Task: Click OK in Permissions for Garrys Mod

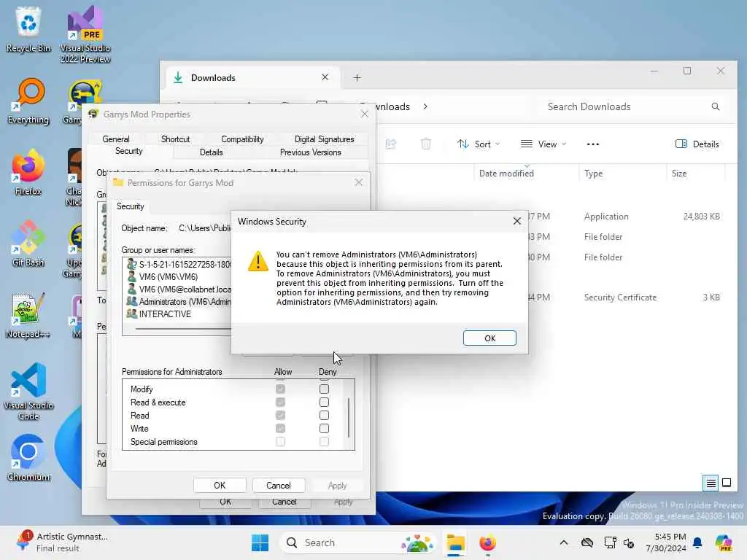Action: [220, 485]
